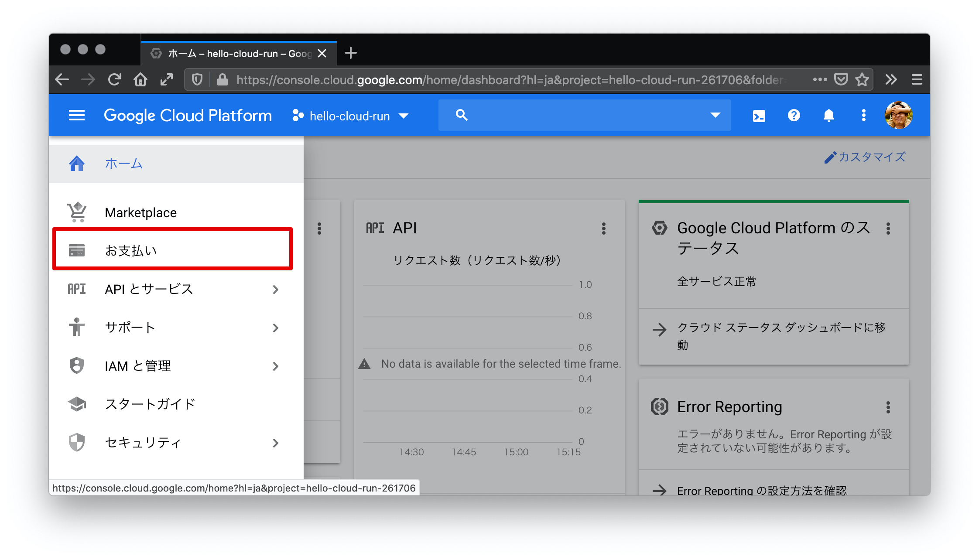Click the home house icon in sidebar
Screen dimensions: 979x560
click(77, 164)
